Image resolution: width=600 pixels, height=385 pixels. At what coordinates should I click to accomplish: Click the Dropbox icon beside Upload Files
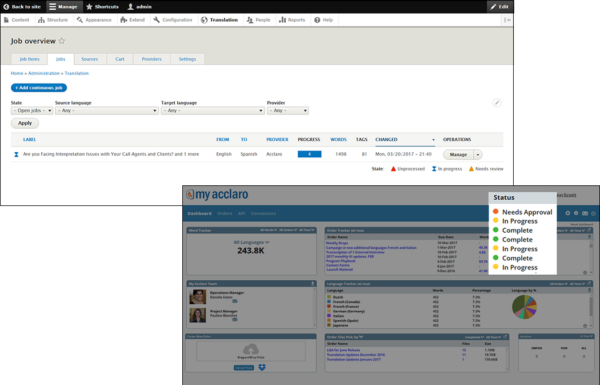click(262, 367)
